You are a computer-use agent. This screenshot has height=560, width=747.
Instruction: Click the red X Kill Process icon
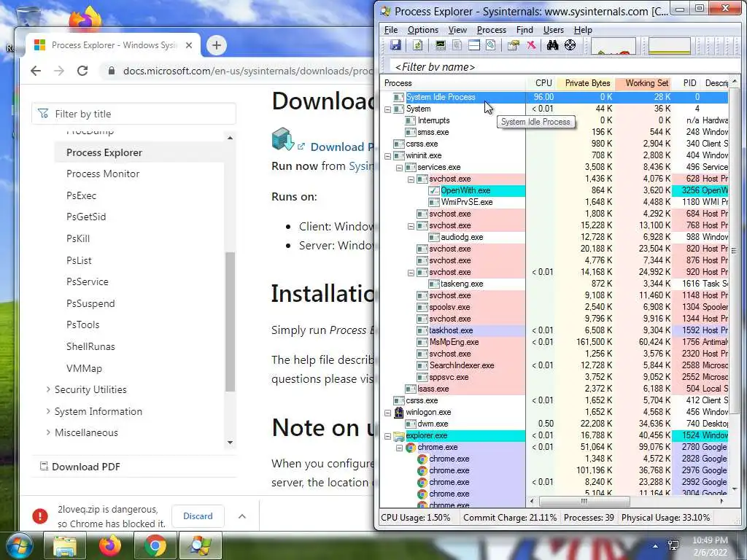click(531, 45)
